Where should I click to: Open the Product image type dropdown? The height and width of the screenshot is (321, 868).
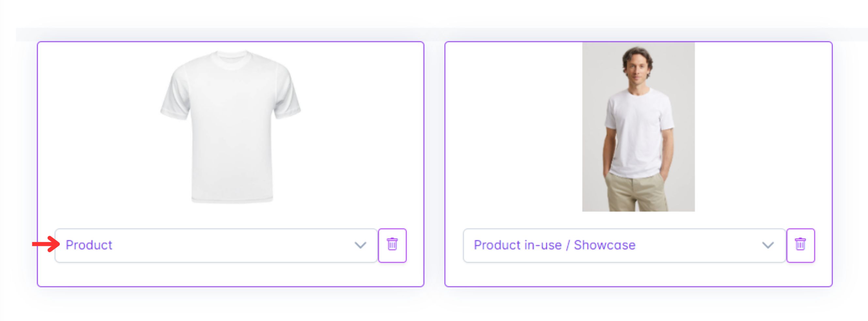tap(216, 245)
